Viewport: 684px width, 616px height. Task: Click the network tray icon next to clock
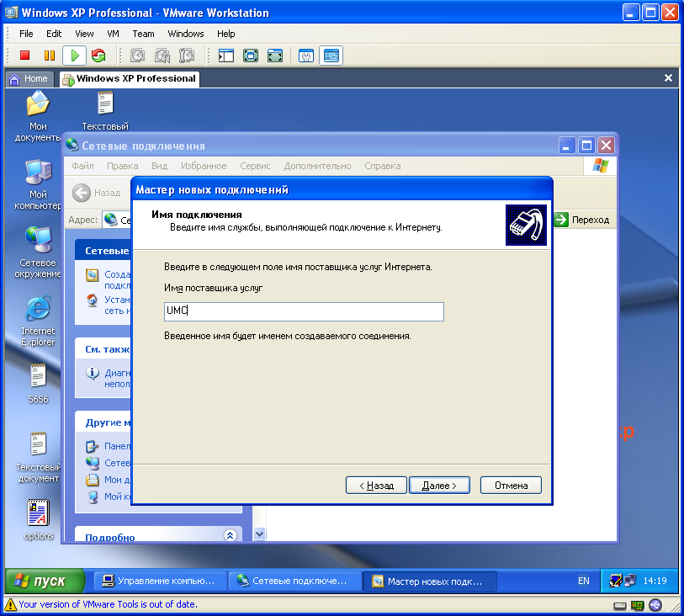pyautogui.click(x=629, y=581)
